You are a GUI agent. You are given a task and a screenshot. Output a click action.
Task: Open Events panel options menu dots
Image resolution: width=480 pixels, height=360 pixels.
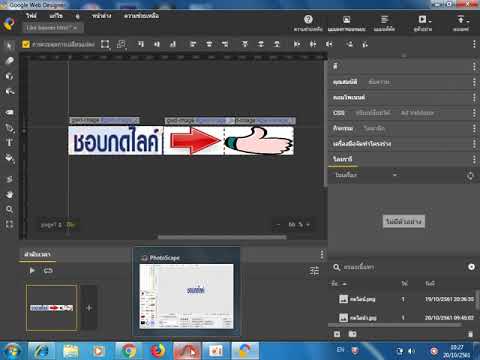(474, 128)
